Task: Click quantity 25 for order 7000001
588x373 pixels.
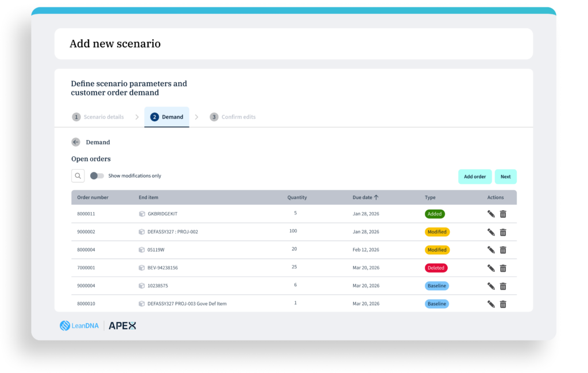Action: 295,267
